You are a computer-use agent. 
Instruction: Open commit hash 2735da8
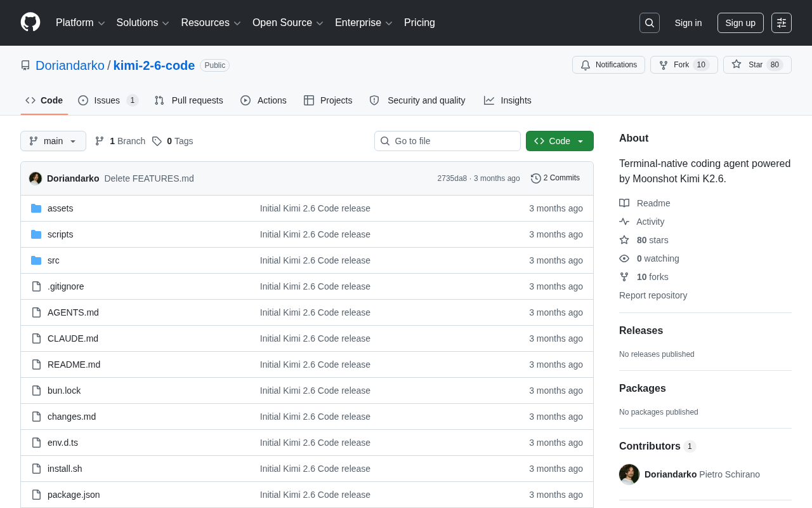coord(452,178)
